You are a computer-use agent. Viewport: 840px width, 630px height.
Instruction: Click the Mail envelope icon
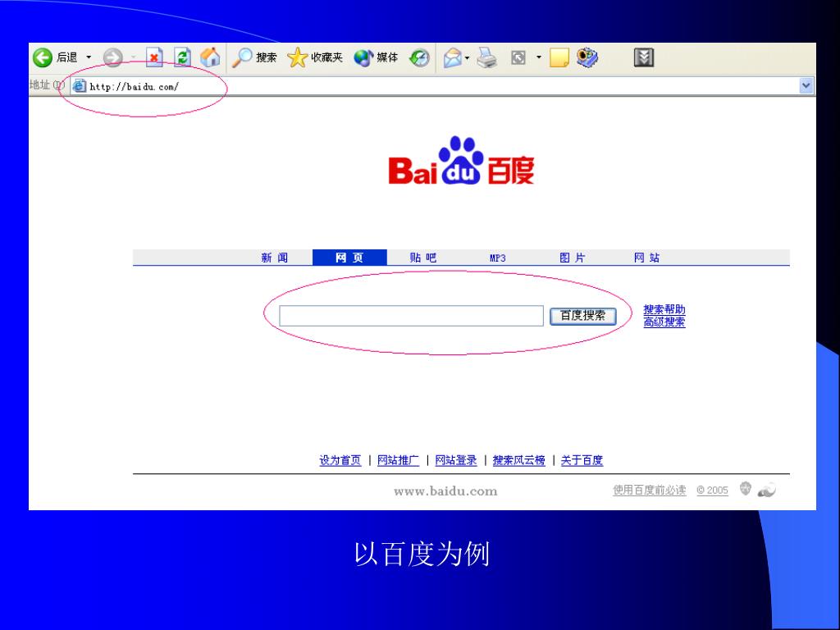(x=452, y=57)
